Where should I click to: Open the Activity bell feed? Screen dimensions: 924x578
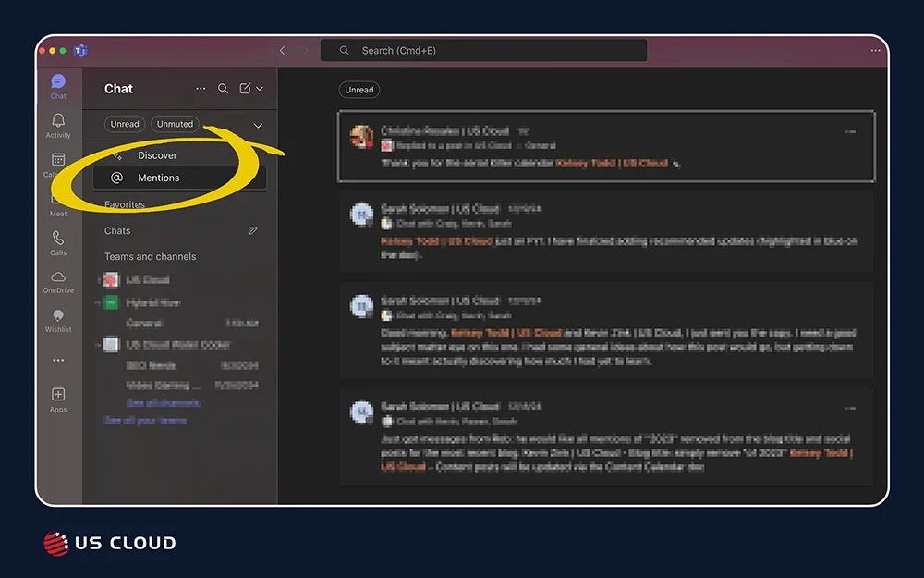click(57, 126)
